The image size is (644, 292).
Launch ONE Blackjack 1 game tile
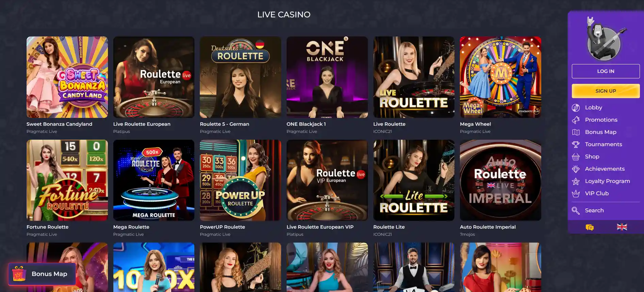click(327, 77)
